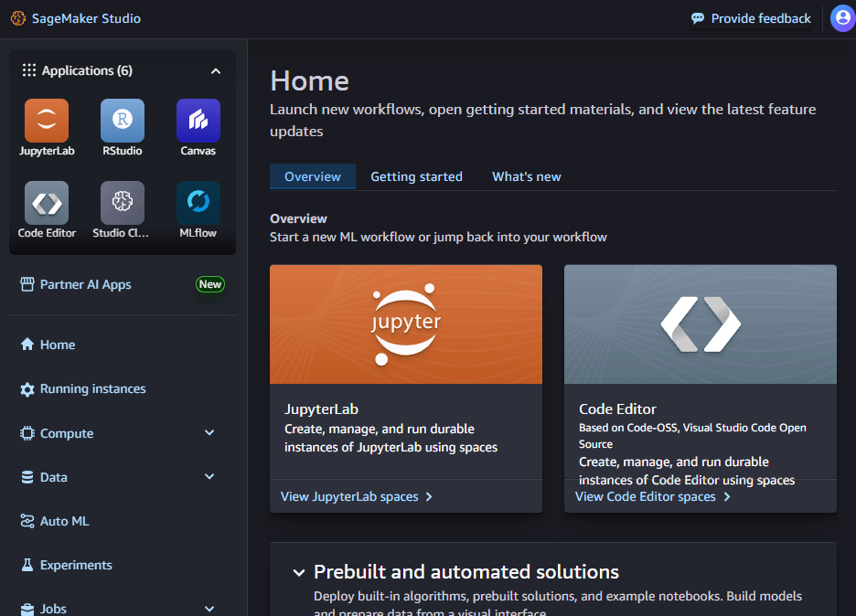The width and height of the screenshot is (856, 616).
Task: Click the Applications grid dots icon
Action: pyautogui.click(x=29, y=70)
